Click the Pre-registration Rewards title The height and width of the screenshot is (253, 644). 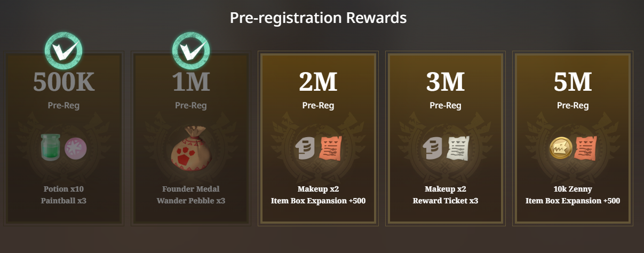(x=318, y=18)
